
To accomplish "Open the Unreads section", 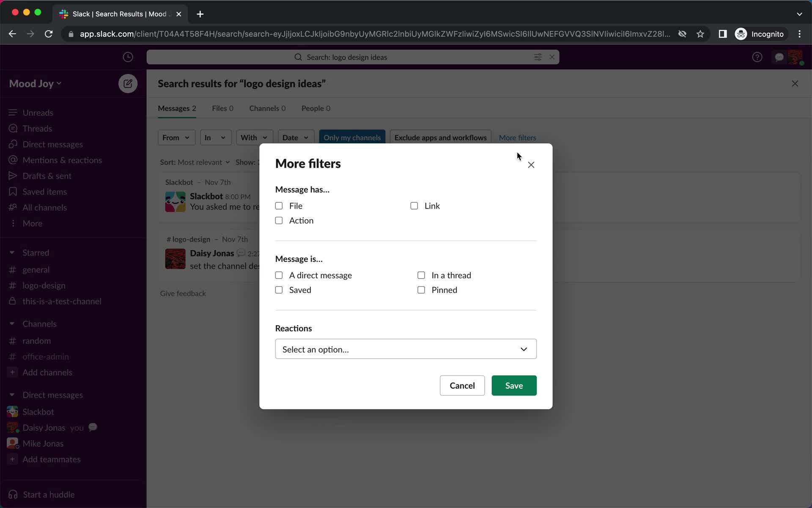I will pyautogui.click(x=37, y=112).
